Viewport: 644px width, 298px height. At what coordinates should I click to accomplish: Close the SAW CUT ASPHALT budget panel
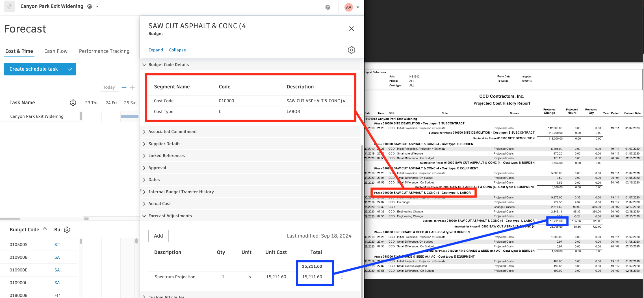point(351,29)
